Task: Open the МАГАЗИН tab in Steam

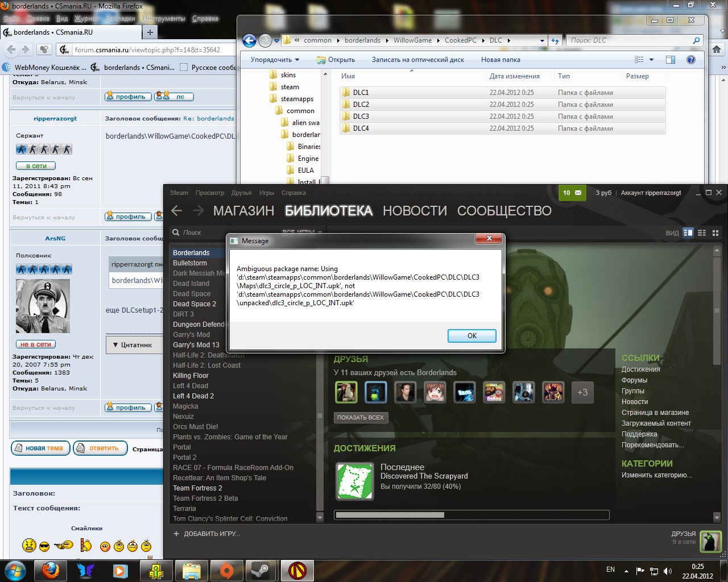Action: click(x=243, y=211)
